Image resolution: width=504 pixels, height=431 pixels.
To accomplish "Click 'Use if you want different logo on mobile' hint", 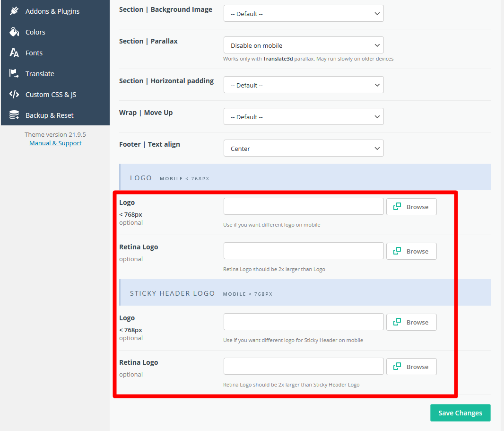I will pos(271,225).
